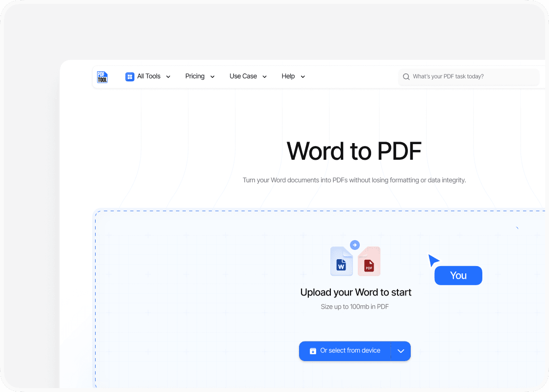Click the Upload your Word to start text
The image size is (549, 392).
click(355, 293)
